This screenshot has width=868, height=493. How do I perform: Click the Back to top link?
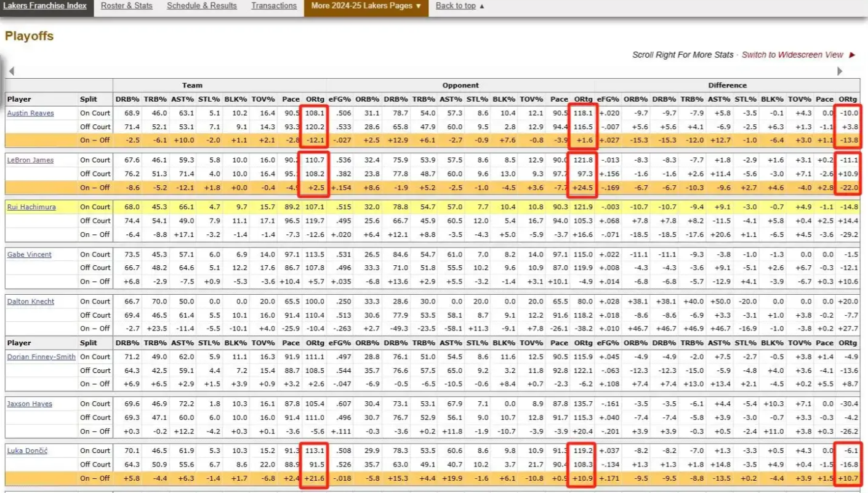click(x=456, y=6)
